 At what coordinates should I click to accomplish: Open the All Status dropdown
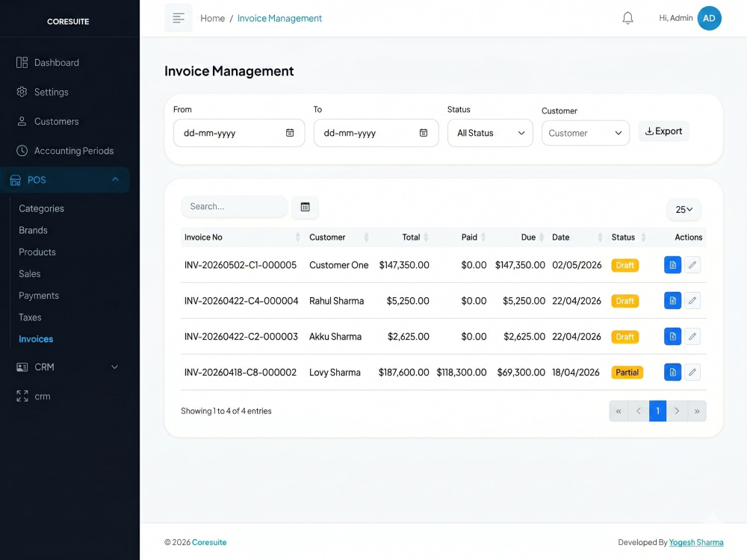click(490, 133)
